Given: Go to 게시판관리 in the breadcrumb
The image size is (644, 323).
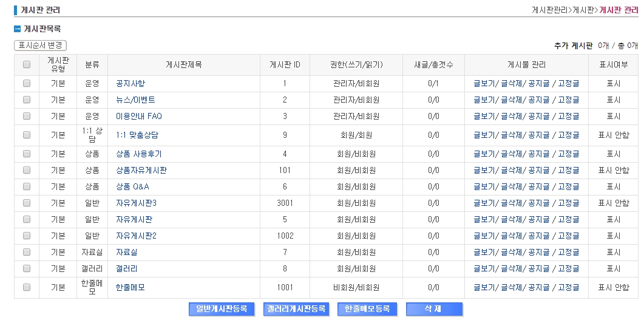Looking at the screenshot, I should [x=549, y=10].
